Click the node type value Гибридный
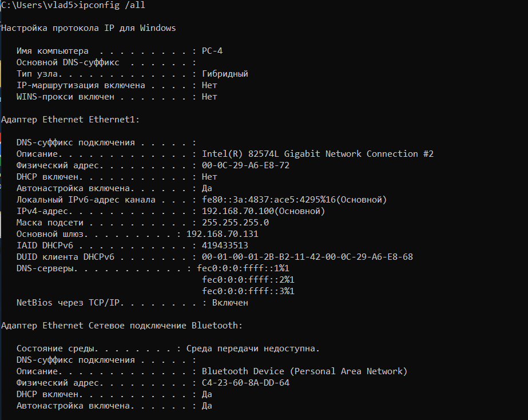The width and height of the screenshot is (528, 420). pos(225,74)
